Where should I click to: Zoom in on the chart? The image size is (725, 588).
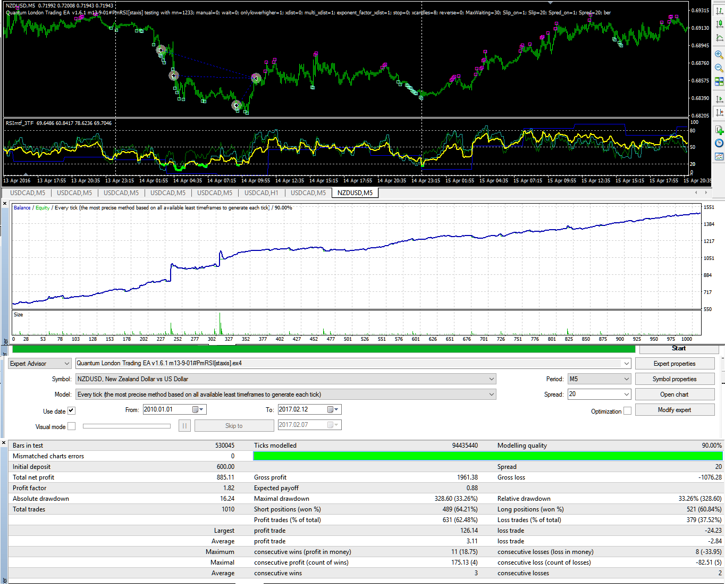coord(719,54)
